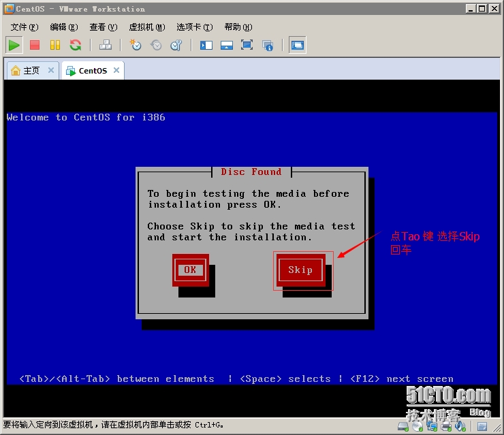Viewport: 504px width, 435px height.
Task: Click '<Space> selects' hint text
Action: tap(285, 378)
